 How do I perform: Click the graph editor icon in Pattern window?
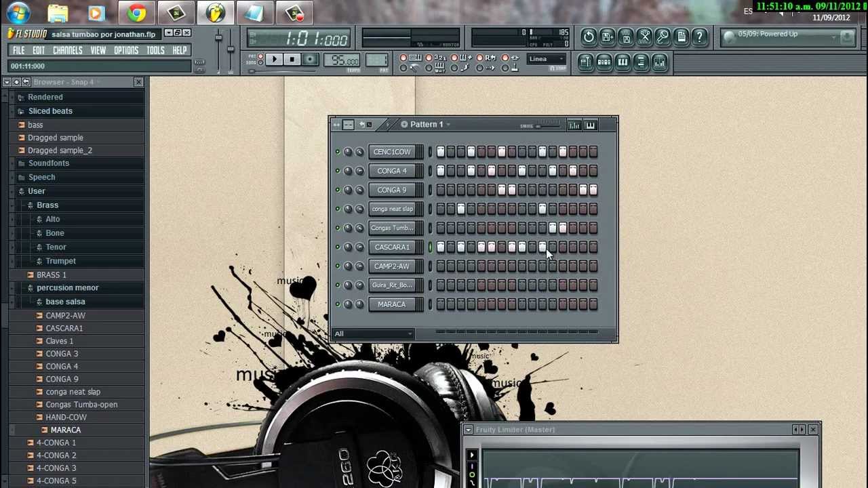pos(574,125)
